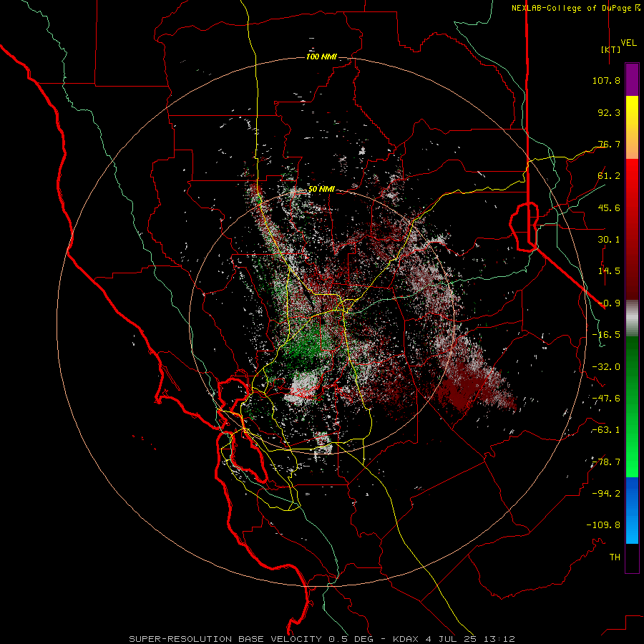This screenshot has height=644, width=644.
Task: Click the gray near-zero color bar segment
Action: [632, 318]
